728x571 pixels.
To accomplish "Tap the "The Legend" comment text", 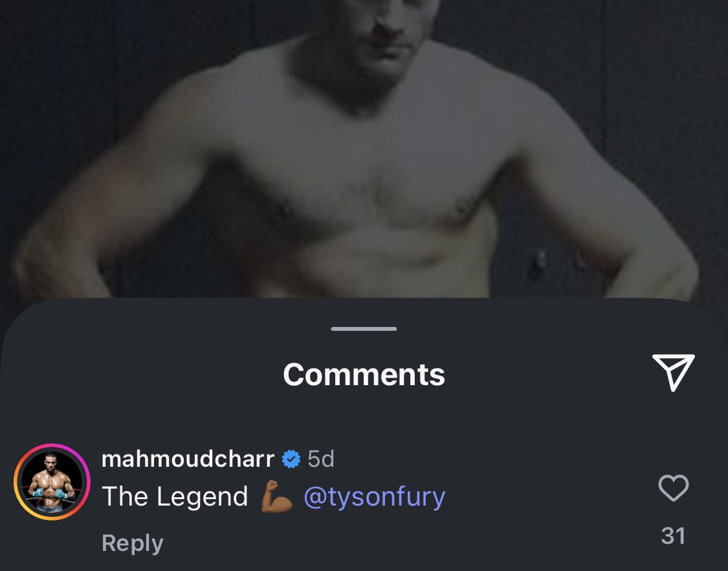I will point(175,497).
